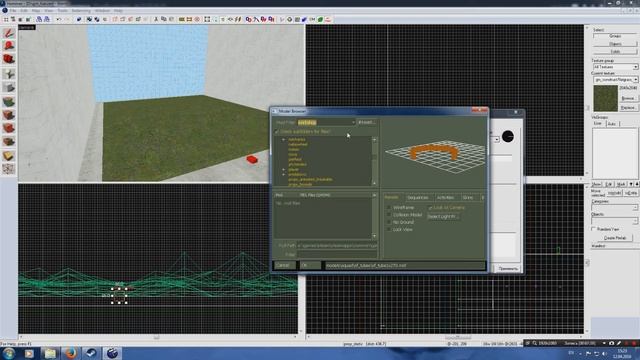Activate Toggle Texture Application tool

pyautogui.click(x=9, y=101)
